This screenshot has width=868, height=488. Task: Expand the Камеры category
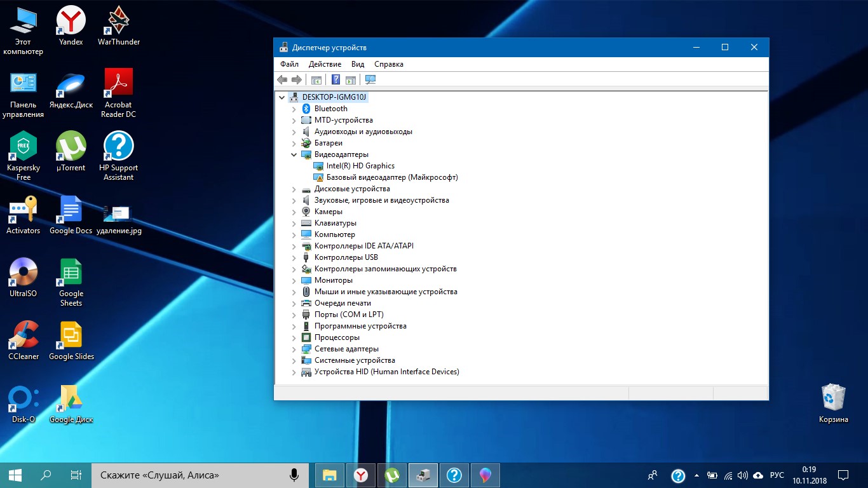click(294, 212)
